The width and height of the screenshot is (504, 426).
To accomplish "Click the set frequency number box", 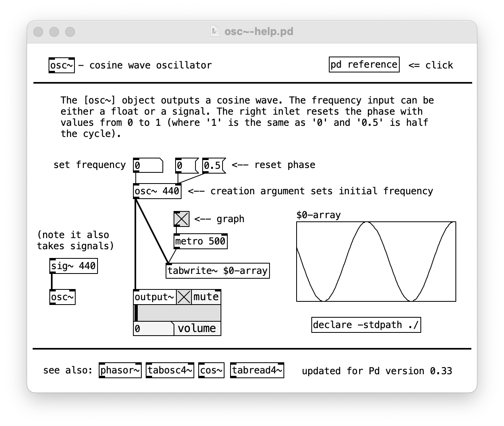I will [148, 165].
